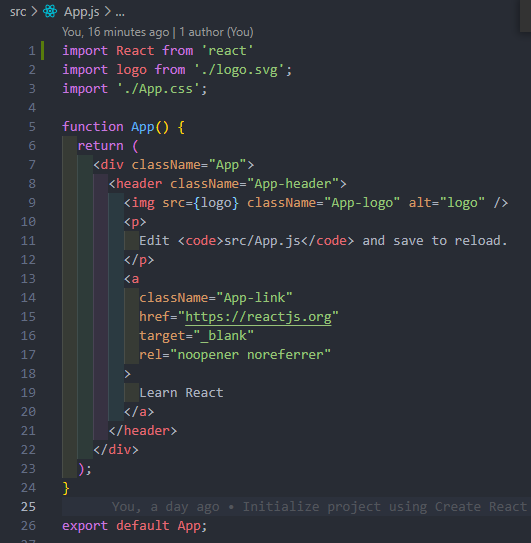Click the 'Learn React' text
Viewport: 531px width, 543px height.
pyautogui.click(x=181, y=393)
